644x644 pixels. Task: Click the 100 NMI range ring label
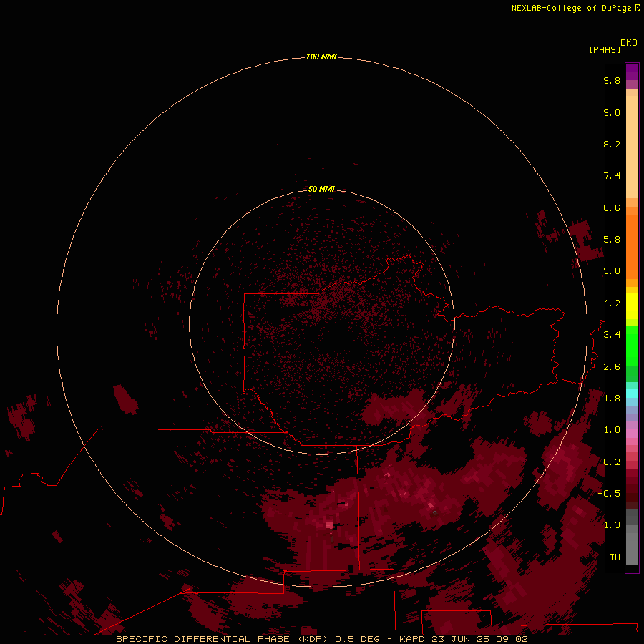321,57
